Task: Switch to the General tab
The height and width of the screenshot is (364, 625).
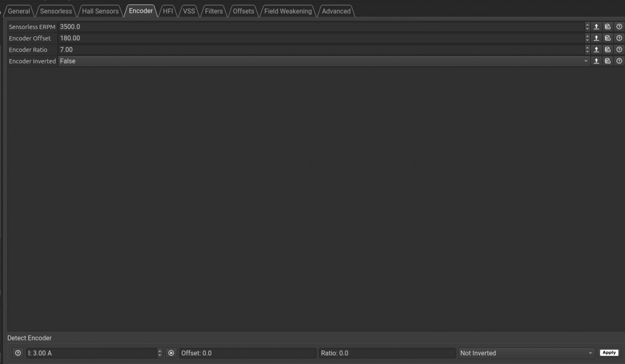Action: point(19,11)
